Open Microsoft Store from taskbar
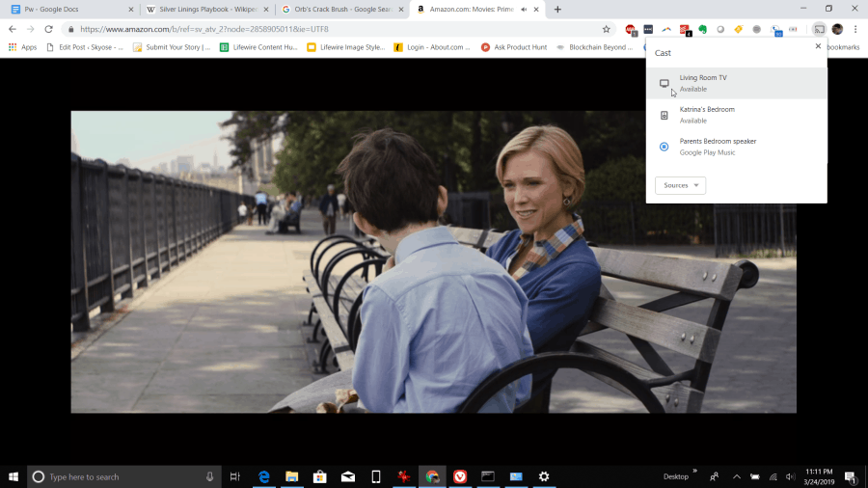The height and width of the screenshot is (488, 868). pyautogui.click(x=320, y=476)
